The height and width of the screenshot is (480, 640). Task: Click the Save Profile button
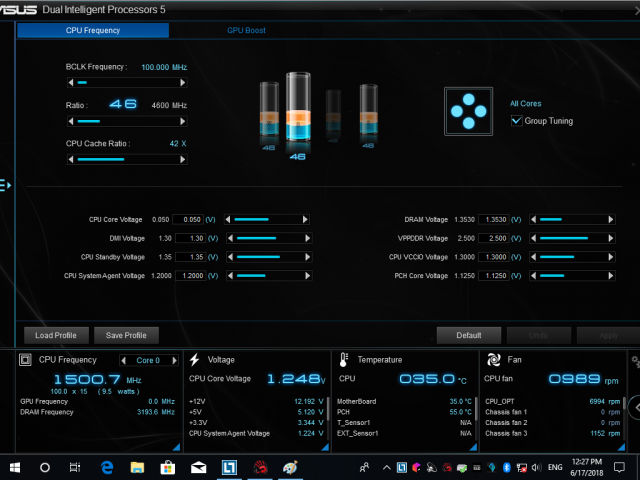[x=126, y=335]
